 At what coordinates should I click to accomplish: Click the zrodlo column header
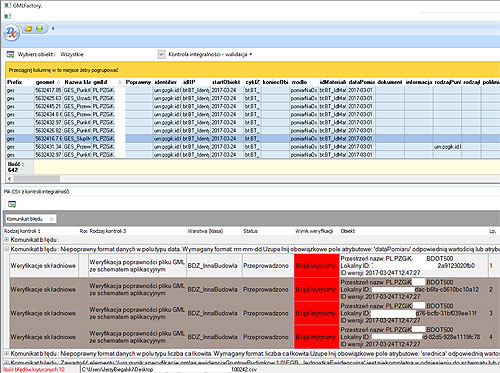click(x=304, y=82)
